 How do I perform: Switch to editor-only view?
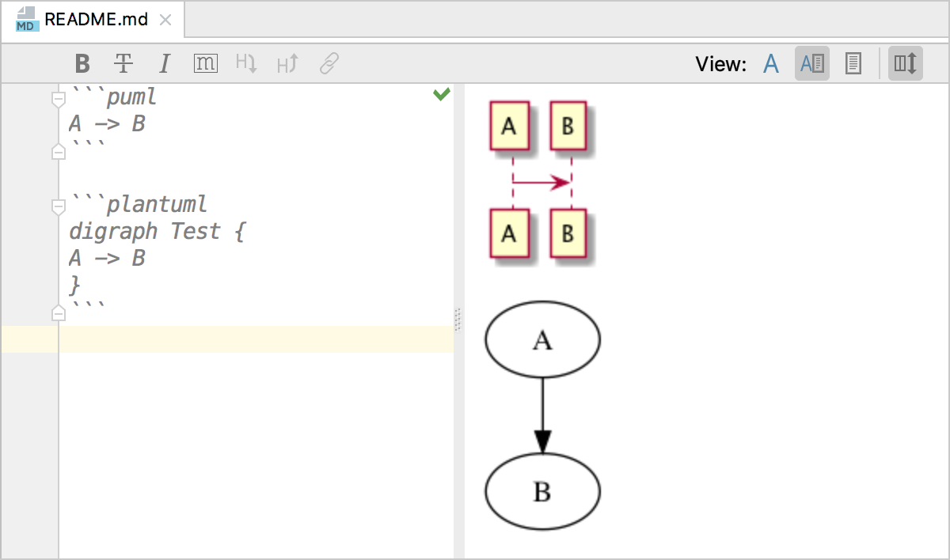(770, 64)
